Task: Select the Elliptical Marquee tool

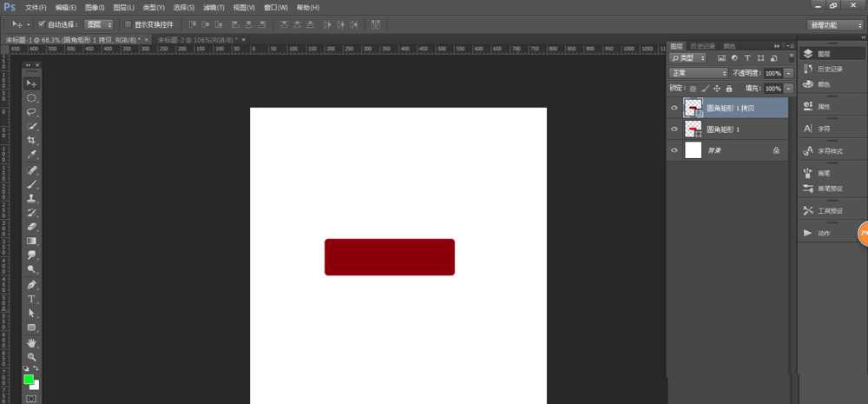Action: 31,98
